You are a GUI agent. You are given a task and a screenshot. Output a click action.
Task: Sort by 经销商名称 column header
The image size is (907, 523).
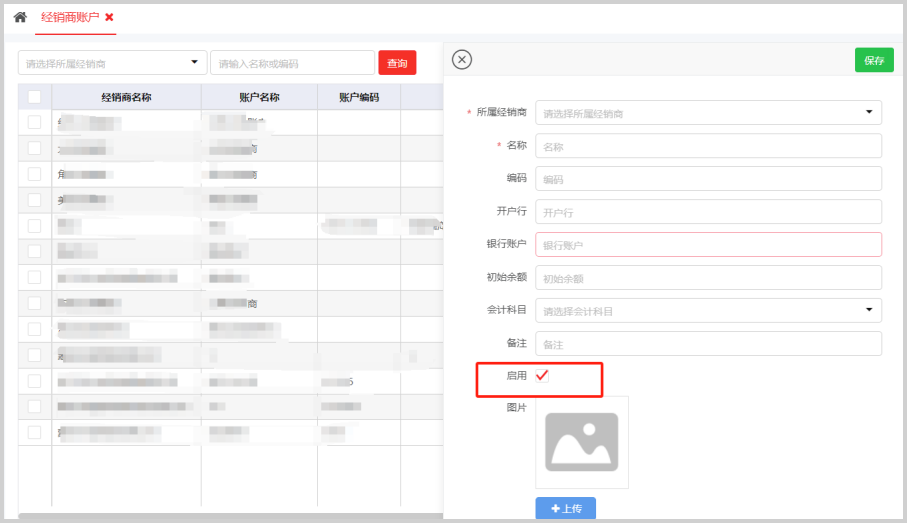[x=126, y=97]
